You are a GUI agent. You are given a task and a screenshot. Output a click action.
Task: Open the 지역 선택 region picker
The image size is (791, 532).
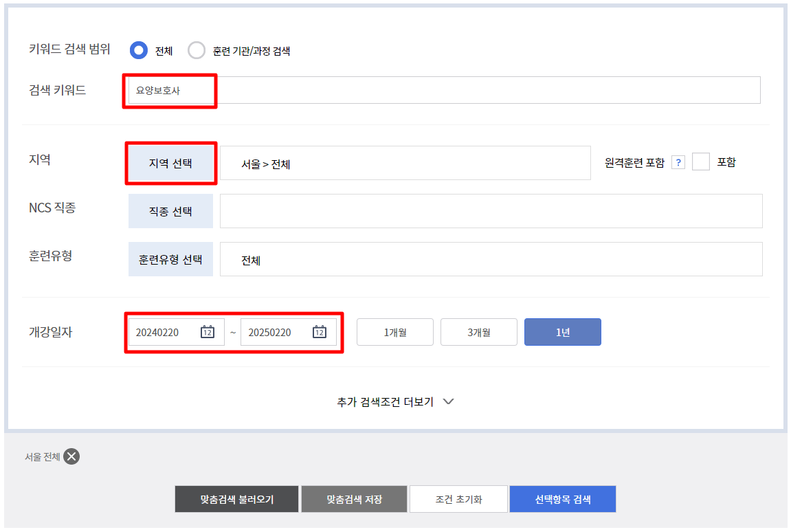click(x=170, y=162)
